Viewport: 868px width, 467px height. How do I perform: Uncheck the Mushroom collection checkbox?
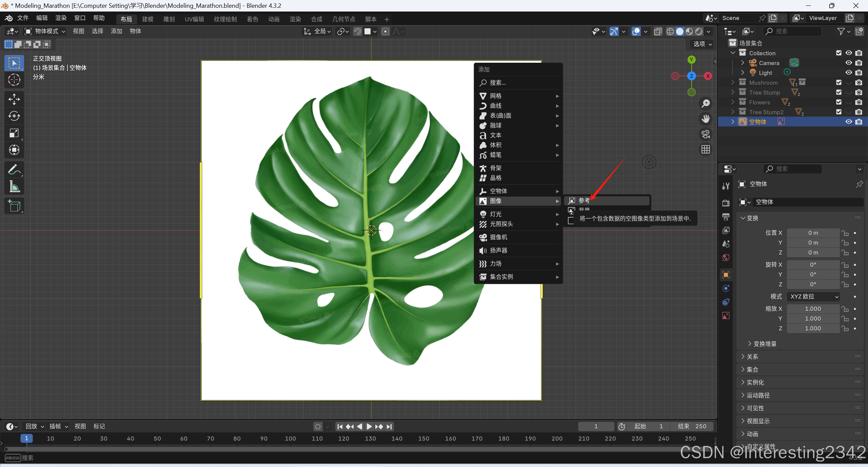(x=838, y=82)
